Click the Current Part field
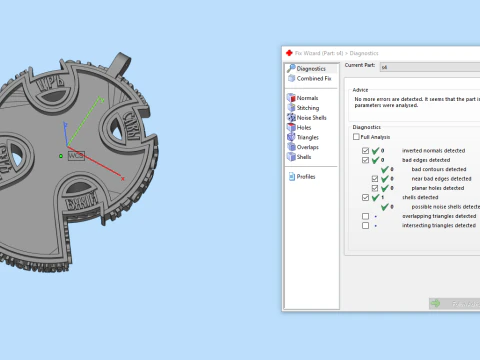The image size is (480, 360). coord(430,67)
